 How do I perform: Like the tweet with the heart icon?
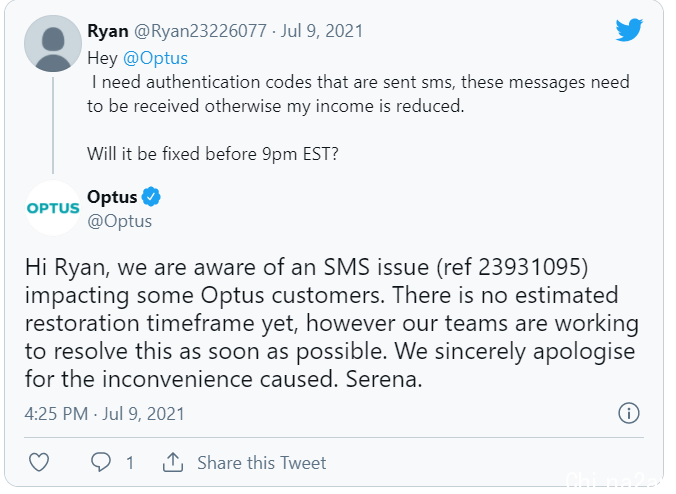coord(39,463)
